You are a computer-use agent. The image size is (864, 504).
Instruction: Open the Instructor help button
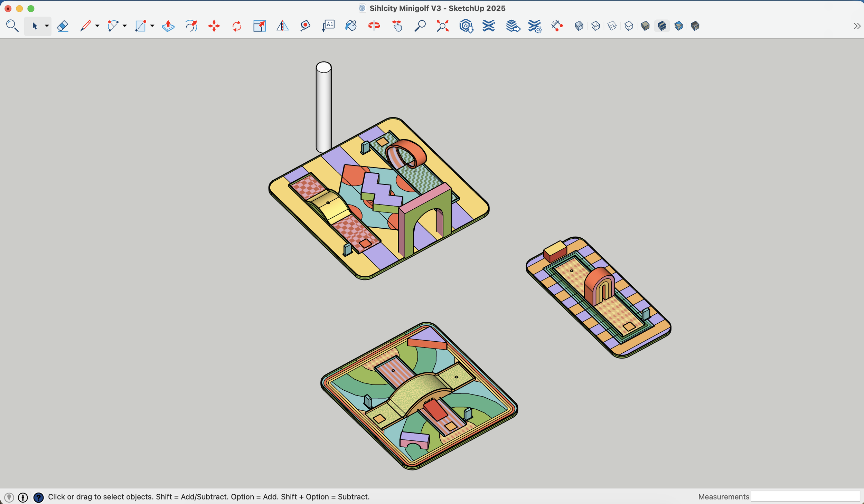point(38,497)
